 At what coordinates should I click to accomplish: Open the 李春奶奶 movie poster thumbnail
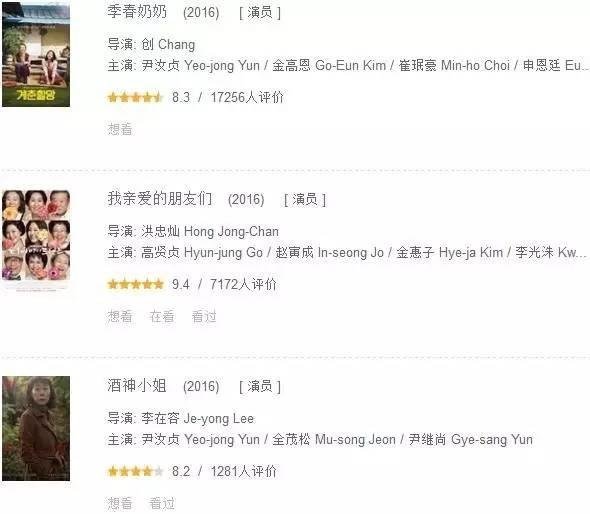pyautogui.click(x=36, y=54)
